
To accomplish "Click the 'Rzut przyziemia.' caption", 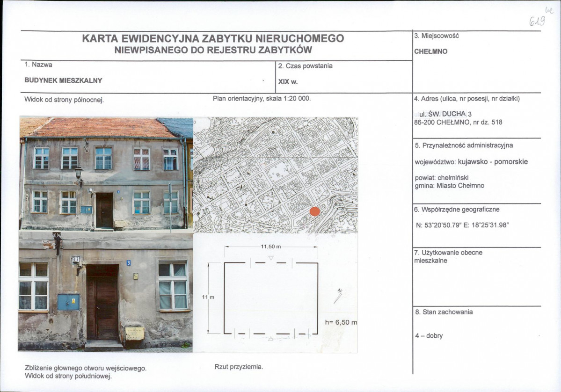I will point(239,367).
